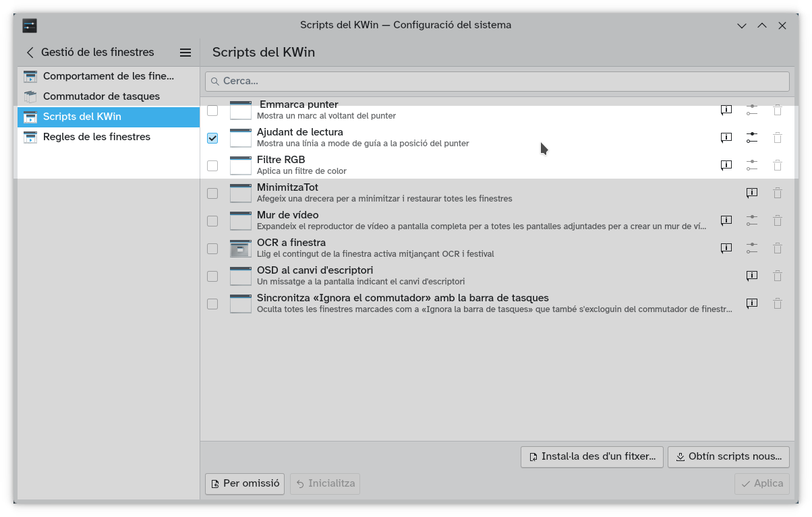Click the Inicialitza button

point(325,483)
